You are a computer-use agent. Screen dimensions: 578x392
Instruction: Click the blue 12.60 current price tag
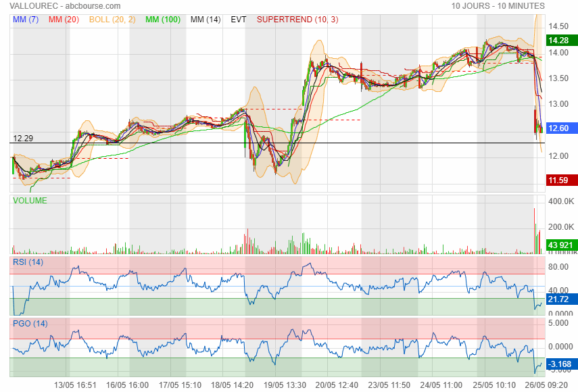point(558,128)
